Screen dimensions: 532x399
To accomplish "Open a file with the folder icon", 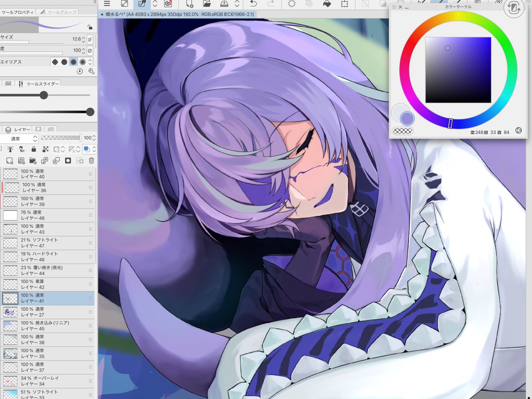I will (207, 4).
